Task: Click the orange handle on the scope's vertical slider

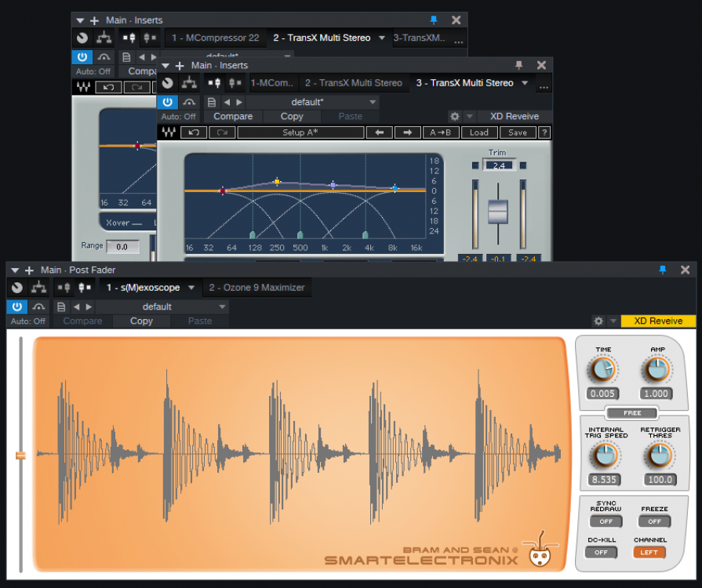Action: pos(20,456)
